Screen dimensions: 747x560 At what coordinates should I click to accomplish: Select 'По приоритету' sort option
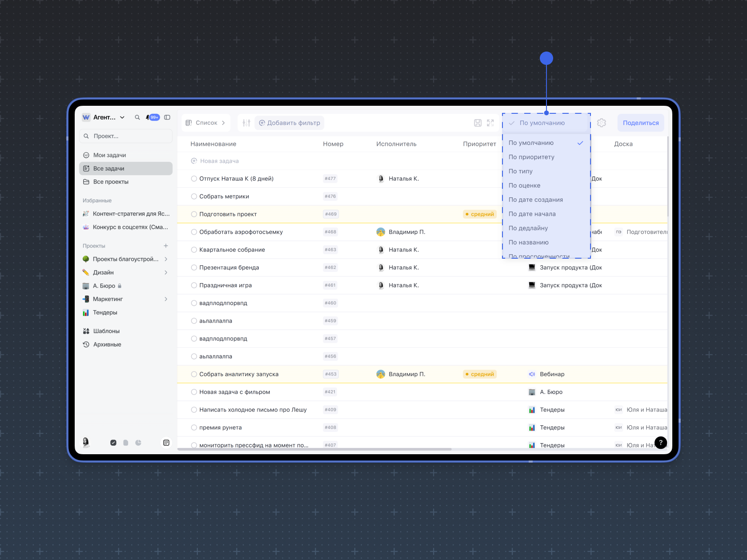point(531,157)
